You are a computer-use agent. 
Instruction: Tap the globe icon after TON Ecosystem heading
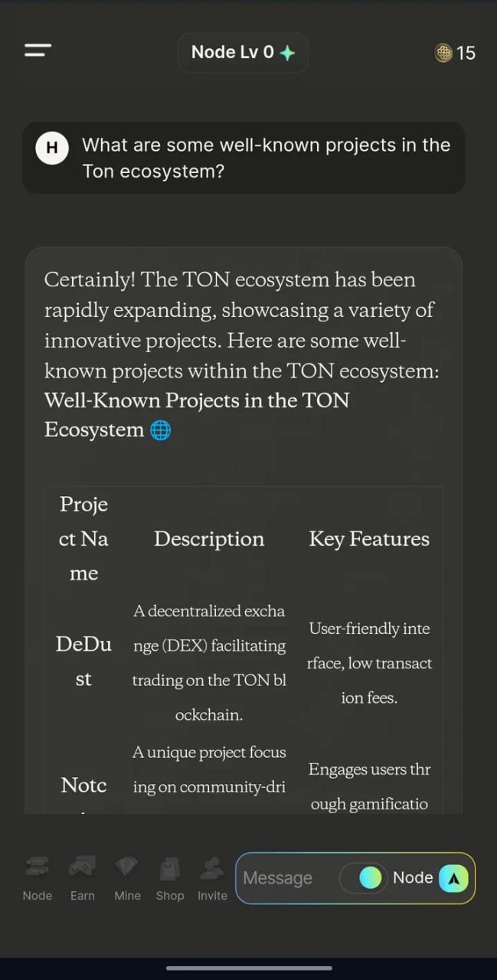click(159, 430)
